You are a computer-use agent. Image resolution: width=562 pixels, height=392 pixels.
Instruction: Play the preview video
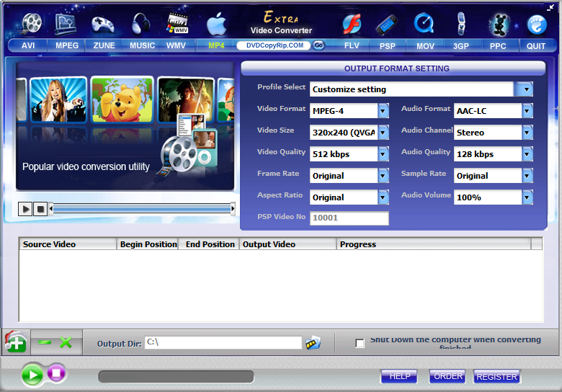coord(25,209)
